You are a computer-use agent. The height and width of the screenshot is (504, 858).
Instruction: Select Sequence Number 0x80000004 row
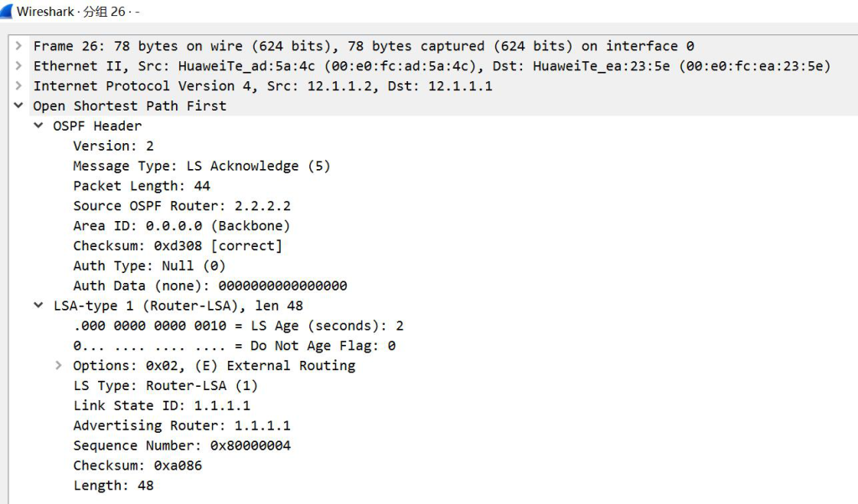(182, 445)
